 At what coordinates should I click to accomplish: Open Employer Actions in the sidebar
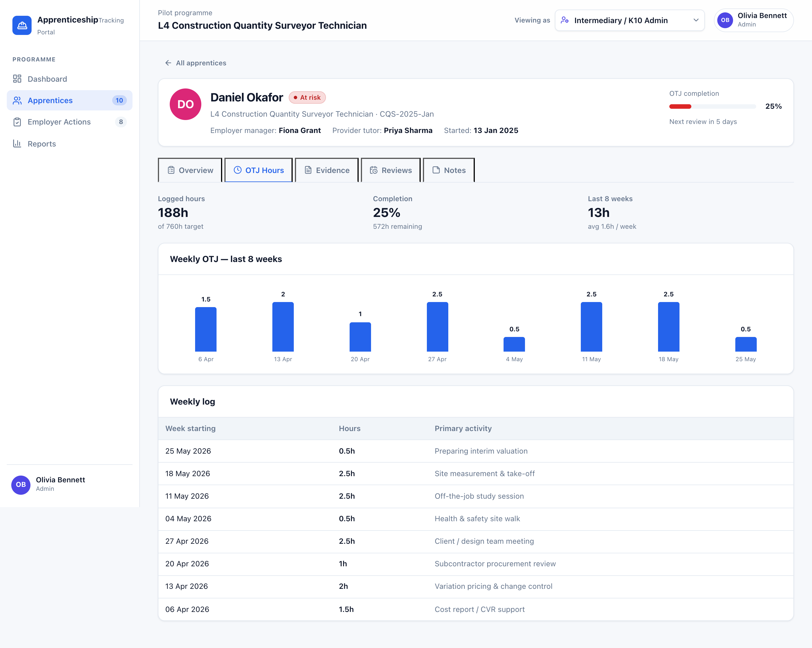point(70,122)
